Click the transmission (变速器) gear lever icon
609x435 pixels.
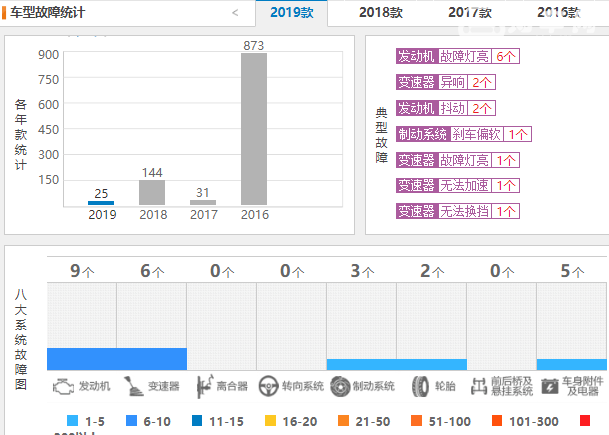point(134,386)
